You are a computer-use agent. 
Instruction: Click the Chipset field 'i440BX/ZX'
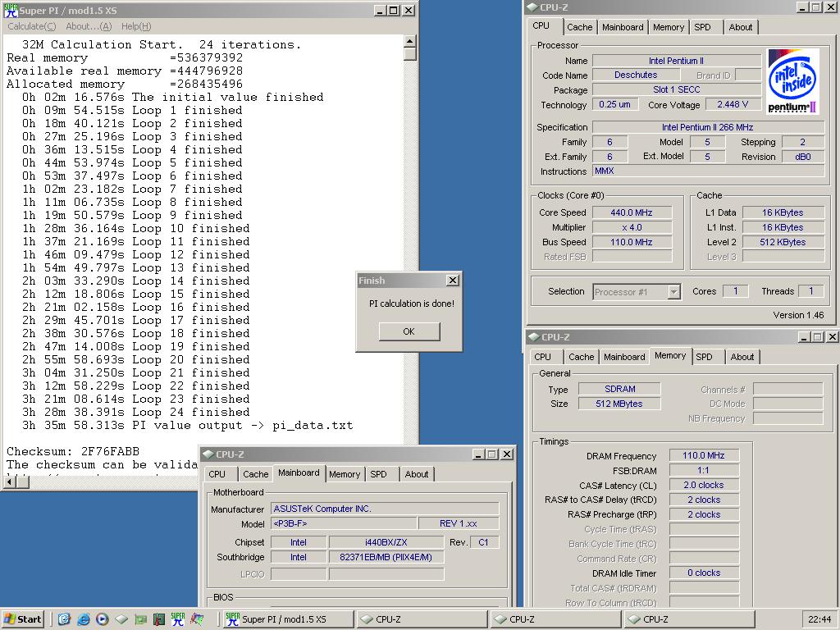(386, 543)
